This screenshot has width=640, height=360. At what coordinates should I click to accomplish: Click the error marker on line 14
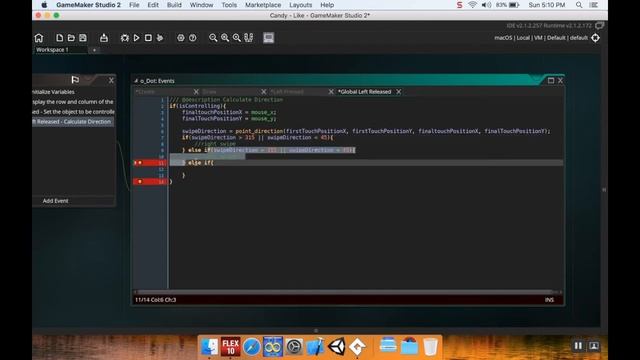[x=140, y=181]
